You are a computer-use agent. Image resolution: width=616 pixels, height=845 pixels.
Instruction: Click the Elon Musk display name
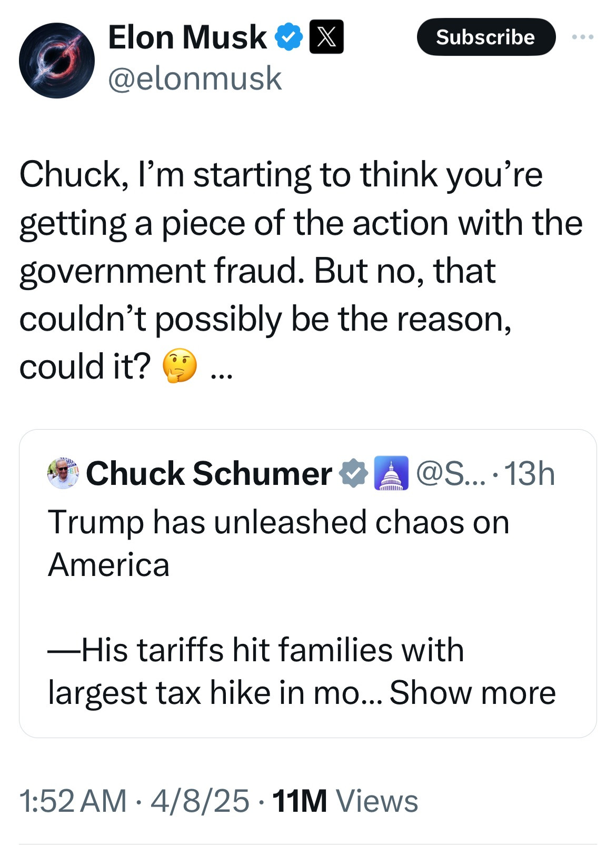click(187, 37)
